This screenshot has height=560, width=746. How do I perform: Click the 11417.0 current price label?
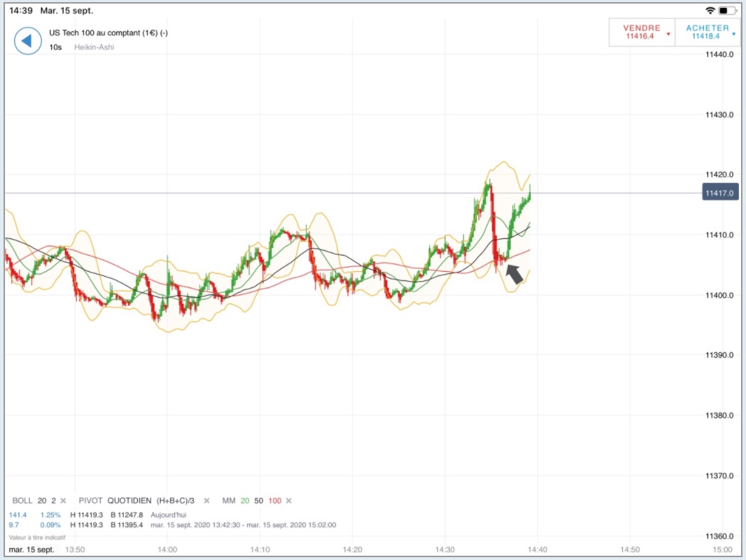720,193
